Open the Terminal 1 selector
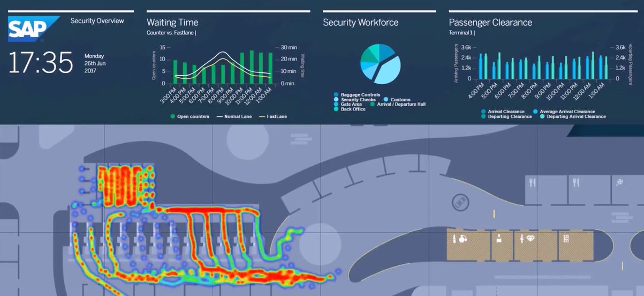Image resolution: width=644 pixels, height=296 pixels. coord(461,33)
